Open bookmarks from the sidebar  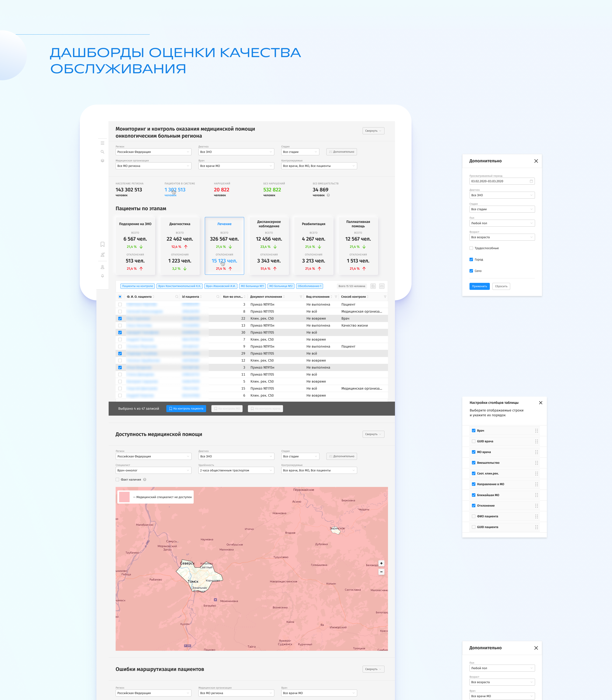click(x=103, y=244)
